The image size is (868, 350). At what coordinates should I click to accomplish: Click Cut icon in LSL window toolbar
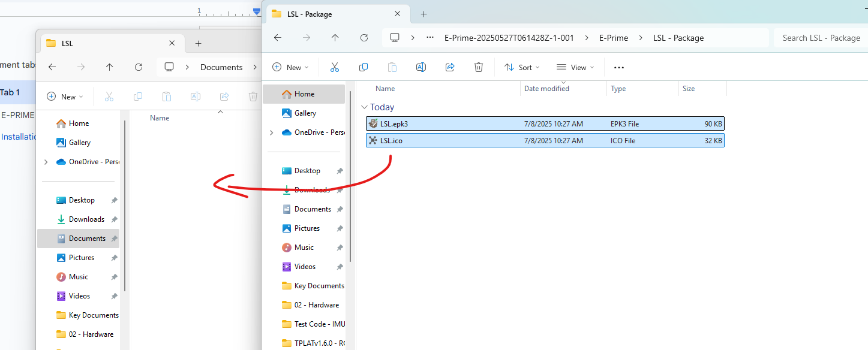(x=109, y=96)
